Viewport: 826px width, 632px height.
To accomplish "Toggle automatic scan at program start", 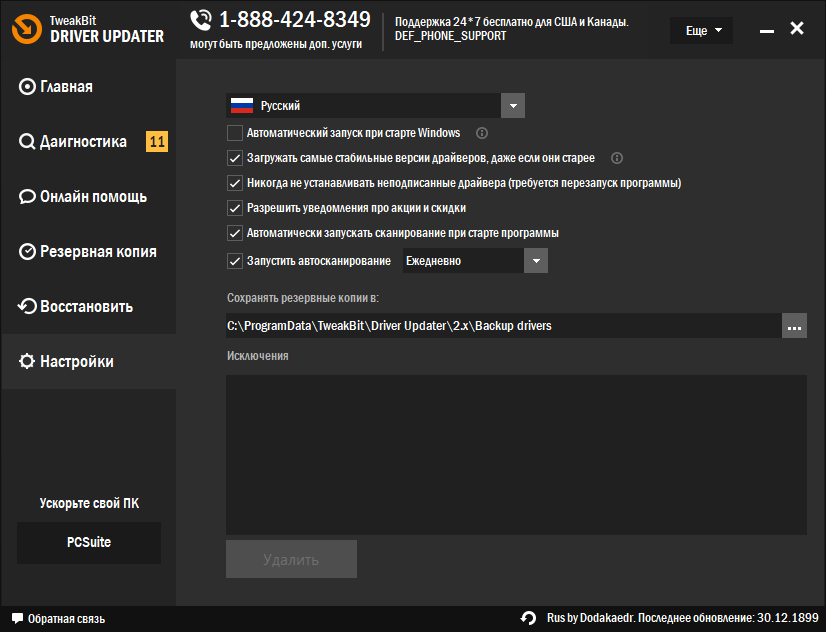I will [x=235, y=233].
